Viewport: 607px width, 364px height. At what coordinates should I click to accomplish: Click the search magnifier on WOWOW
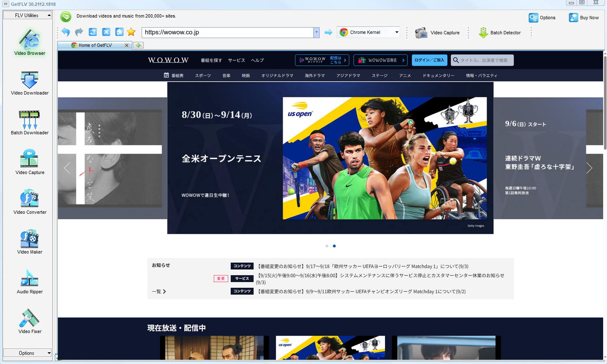coord(456,60)
